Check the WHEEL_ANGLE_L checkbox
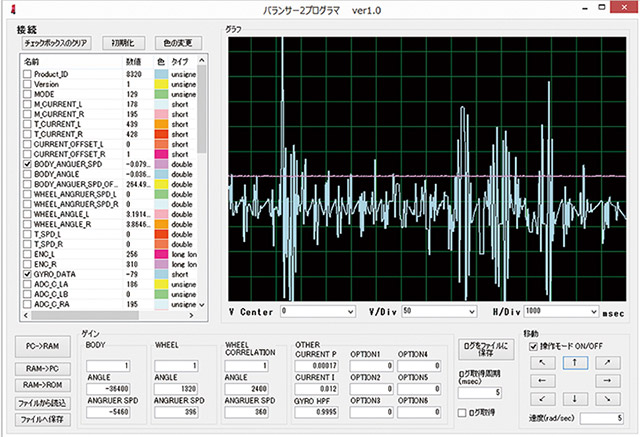This screenshot has height=437, width=640. click(27, 214)
